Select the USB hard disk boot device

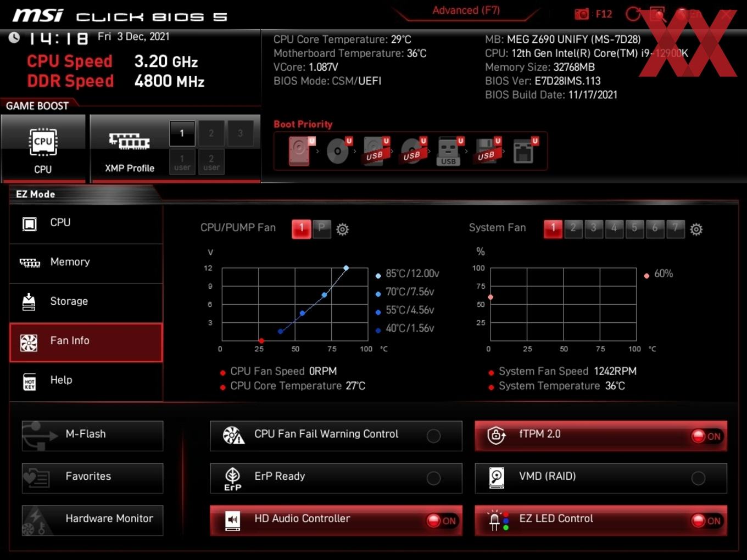coord(376,150)
